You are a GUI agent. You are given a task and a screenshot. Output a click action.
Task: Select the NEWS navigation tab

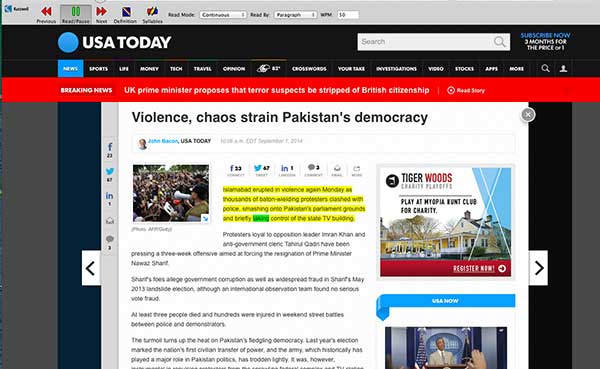coord(70,69)
